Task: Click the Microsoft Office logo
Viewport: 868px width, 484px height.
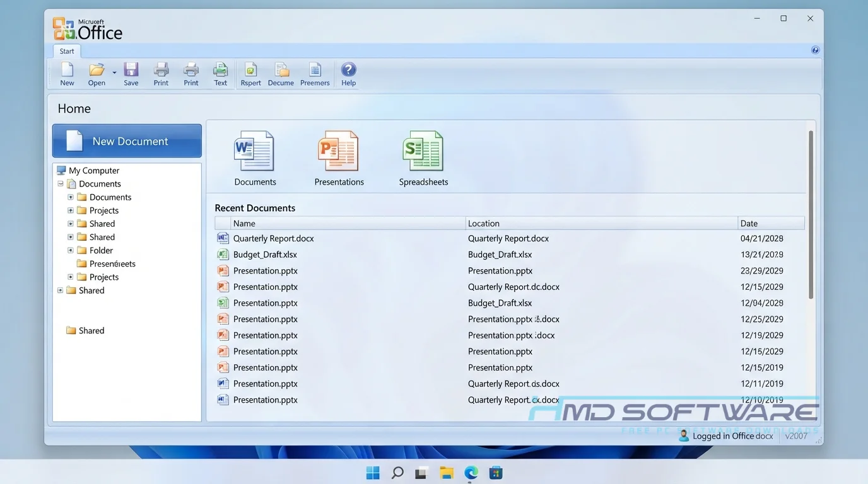Action: (x=88, y=29)
